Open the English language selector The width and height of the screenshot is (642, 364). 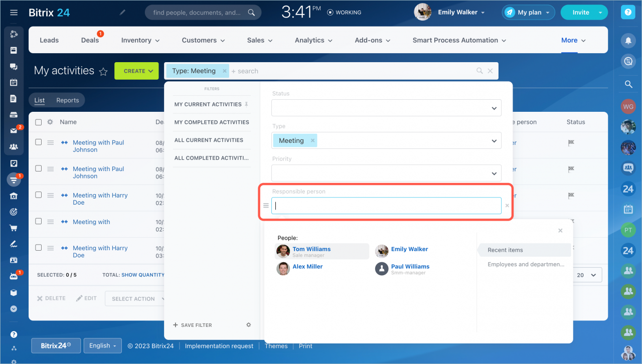click(x=102, y=345)
